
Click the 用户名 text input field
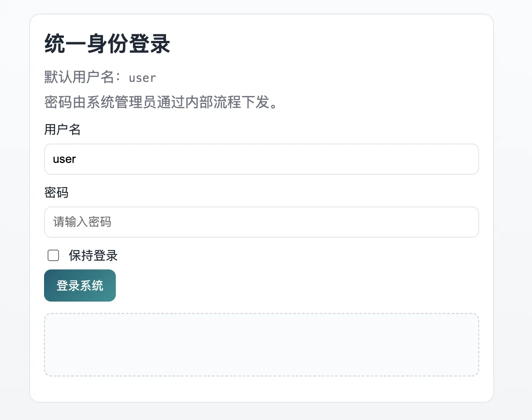261,159
